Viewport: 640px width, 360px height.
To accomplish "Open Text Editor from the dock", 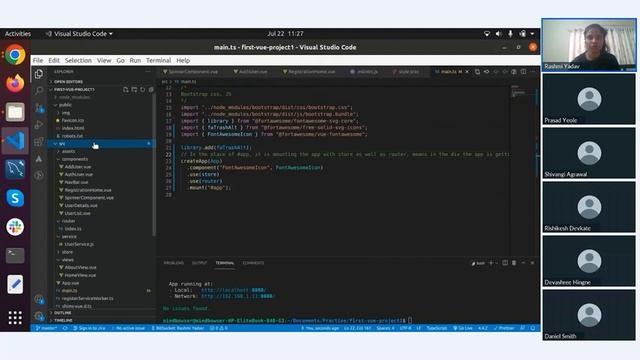I will (15, 284).
